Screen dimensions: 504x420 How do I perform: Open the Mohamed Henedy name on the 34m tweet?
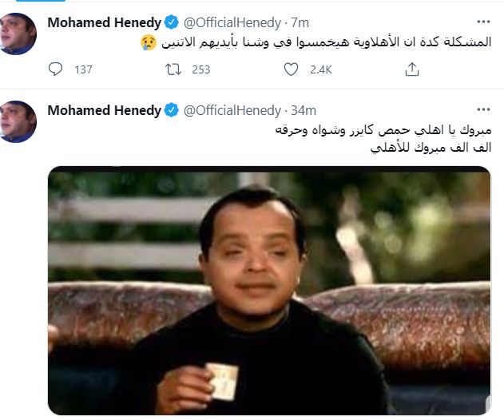(104, 110)
